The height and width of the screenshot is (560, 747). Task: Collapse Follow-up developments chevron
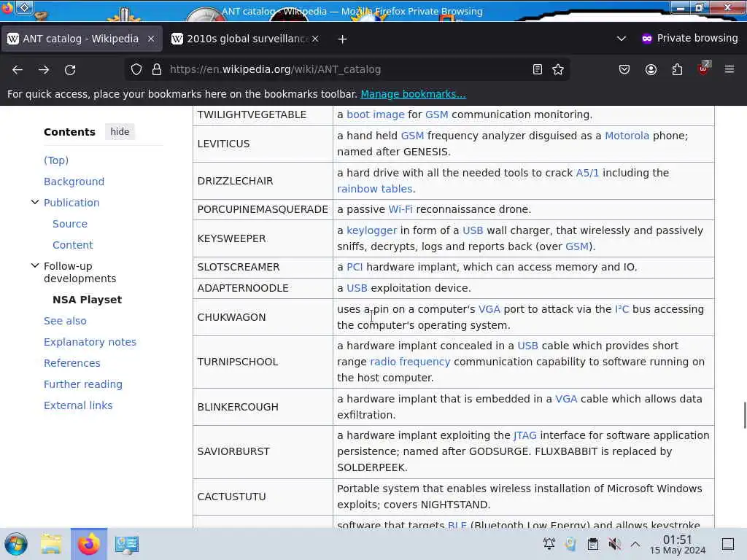35,265
